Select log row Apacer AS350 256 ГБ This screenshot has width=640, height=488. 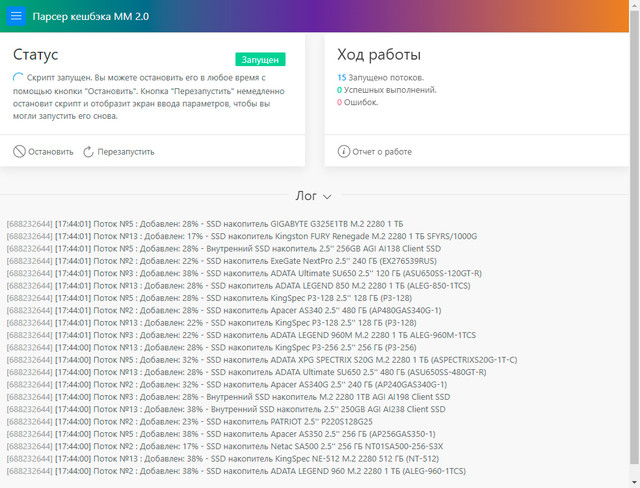coord(221,434)
